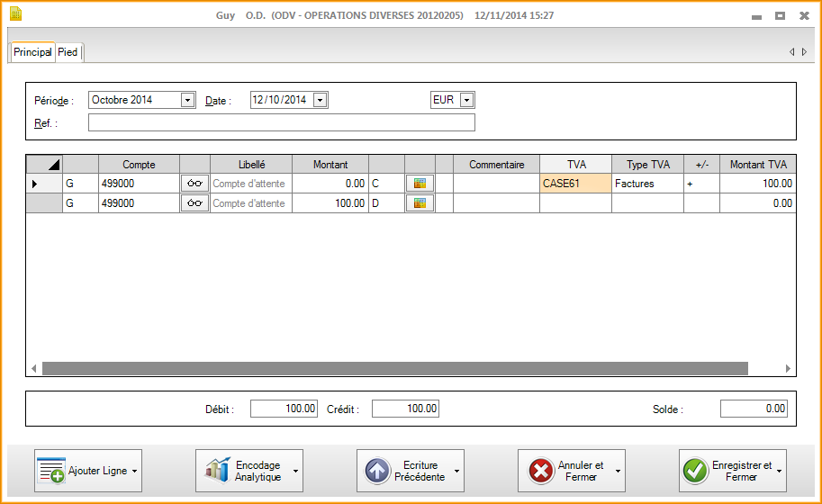Expand the EUR currency dropdown

(x=466, y=101)
